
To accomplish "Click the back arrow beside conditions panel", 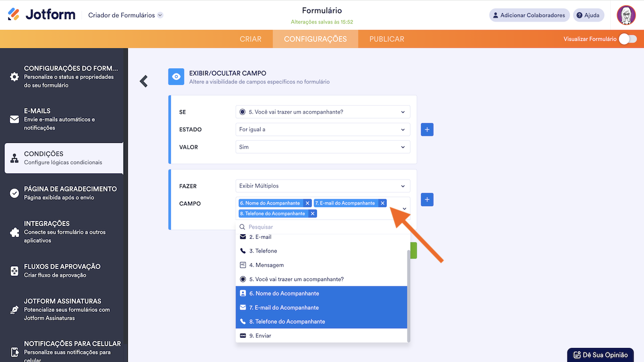I will click(x=144, y=81).
